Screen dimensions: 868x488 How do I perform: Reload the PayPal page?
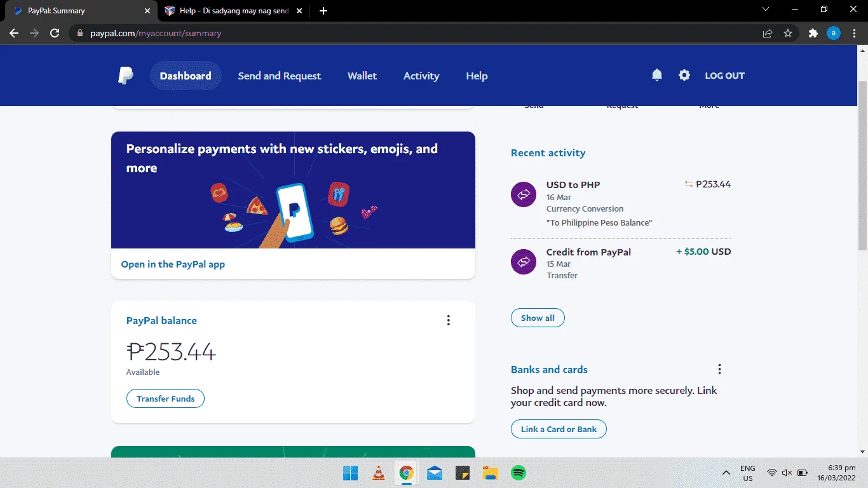(x=55, y=33)
